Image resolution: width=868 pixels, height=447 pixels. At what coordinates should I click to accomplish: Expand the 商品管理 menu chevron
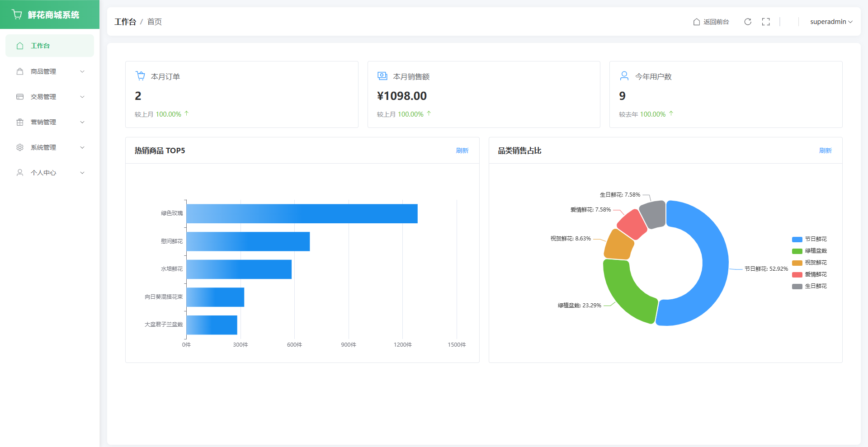[x=82, y=71]
